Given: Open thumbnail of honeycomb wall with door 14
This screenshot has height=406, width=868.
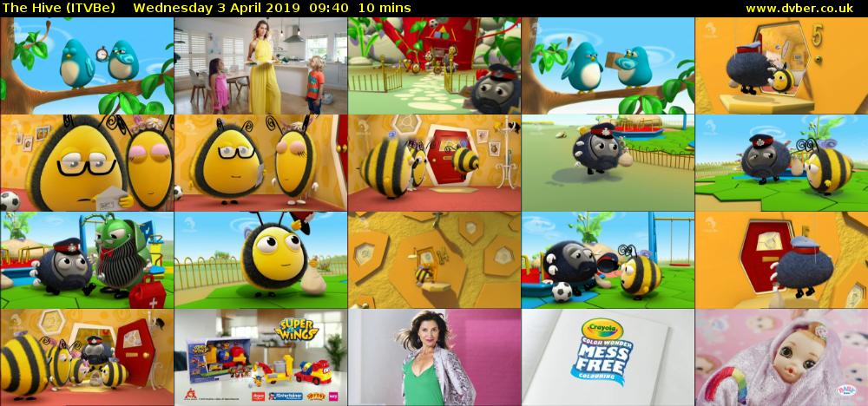Looking at the screenshot, I should point(435,260).
